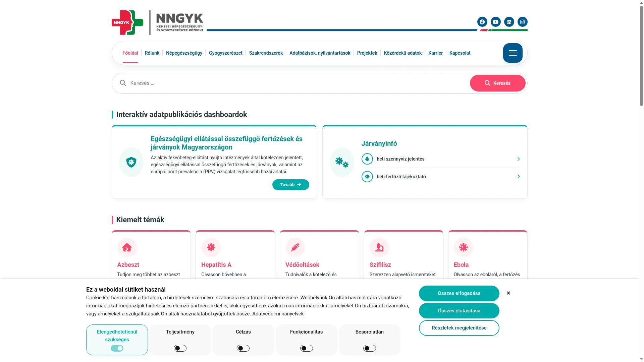
Task: Open the Járványinfó heading link
Action: [379, 143]
